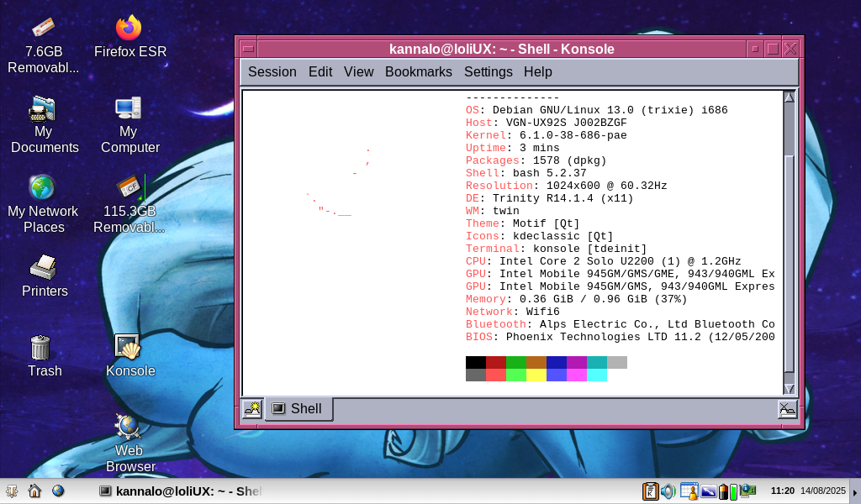Click the green level bar tray icon

point(733,492)
